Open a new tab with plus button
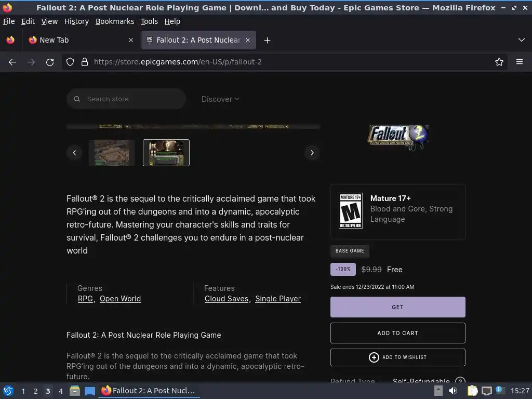Viewport: 532px width, 399px height. (267, 41)
